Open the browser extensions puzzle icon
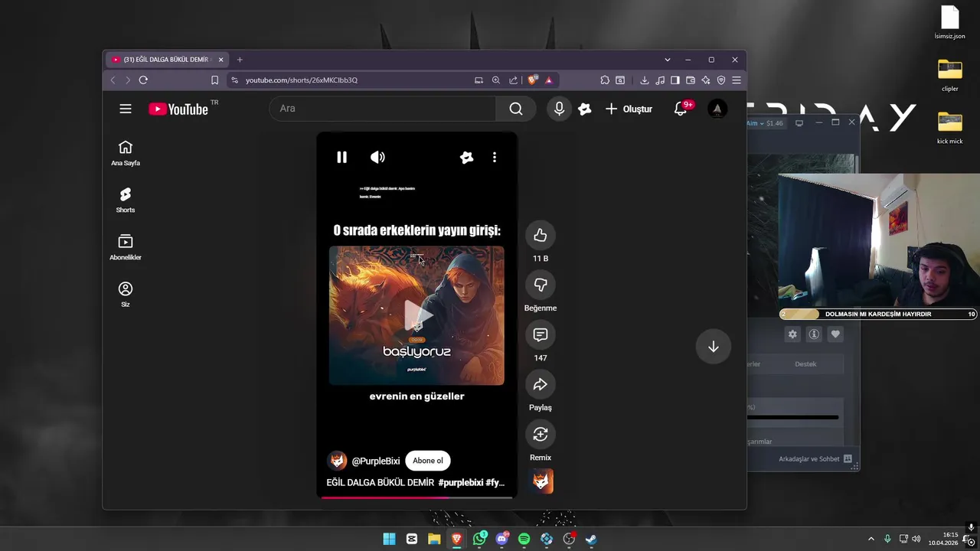This screenshot has width=980, height=551. 605,80
